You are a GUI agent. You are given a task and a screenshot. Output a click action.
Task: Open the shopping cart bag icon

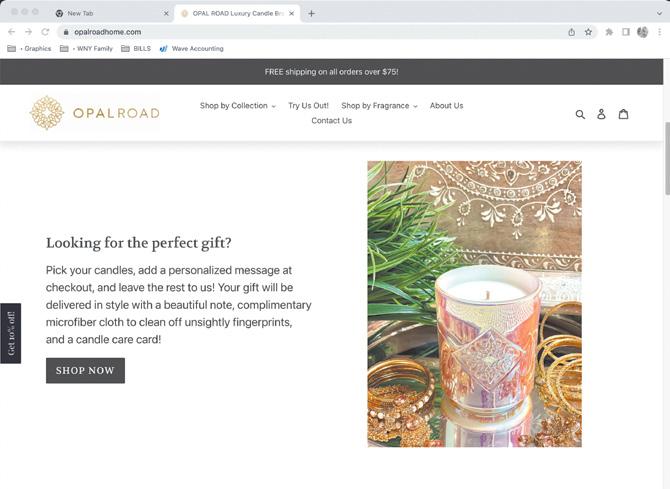pyautogui.click(x=623, y=114)
